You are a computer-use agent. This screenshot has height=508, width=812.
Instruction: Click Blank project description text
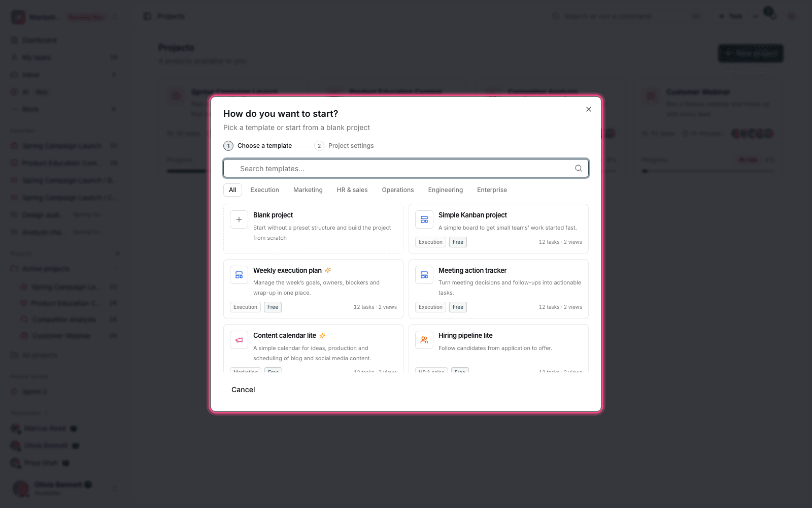coord(322,233)
